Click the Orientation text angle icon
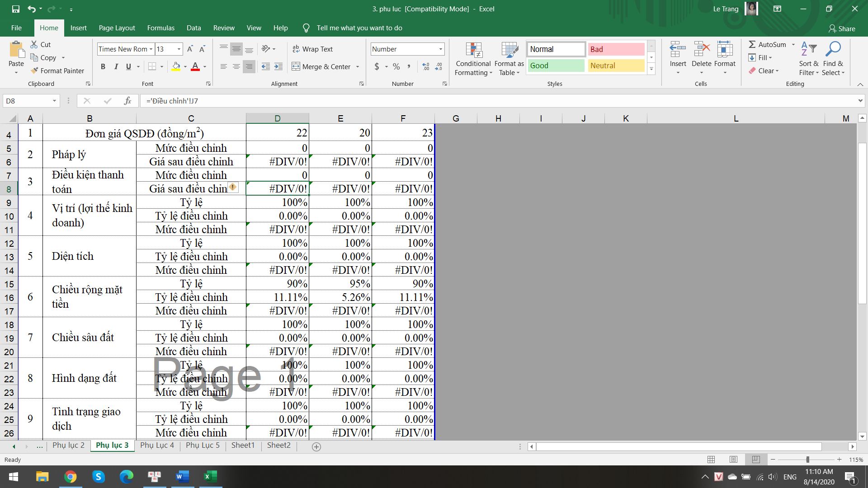Screen dimensions: 868x488 click(266, 49)
